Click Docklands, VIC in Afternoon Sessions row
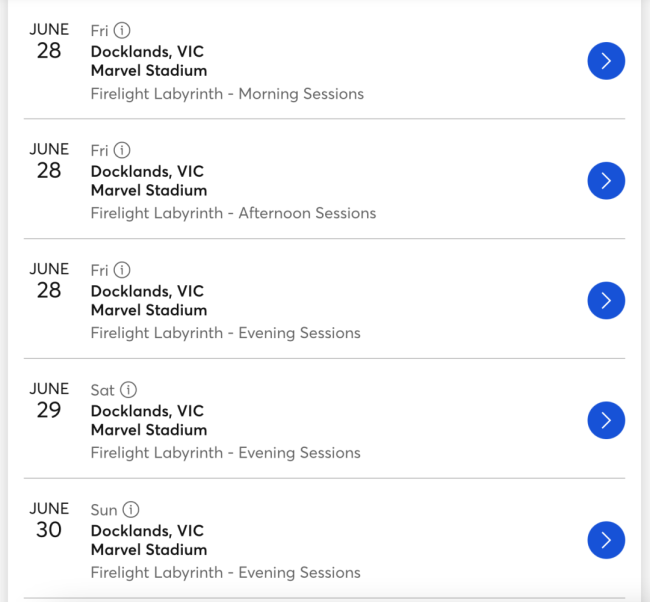 point(147,171)
